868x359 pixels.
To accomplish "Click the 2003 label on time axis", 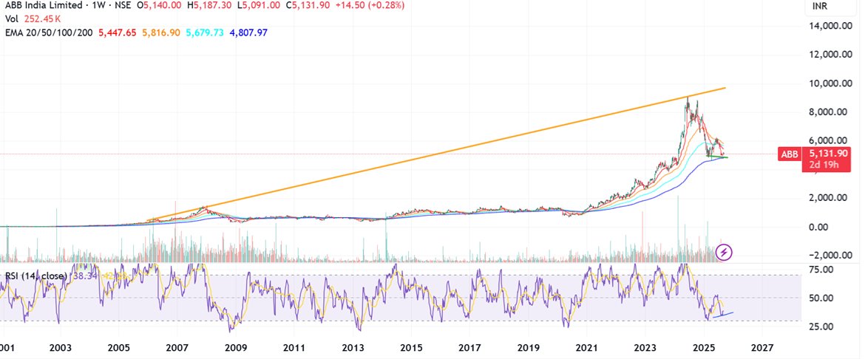I will tap(61, 348).
